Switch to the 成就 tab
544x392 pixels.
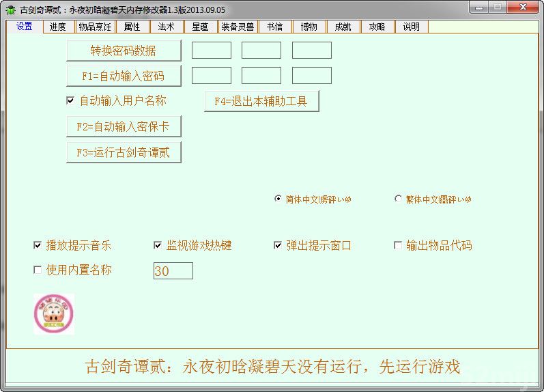tap(343, 27)
